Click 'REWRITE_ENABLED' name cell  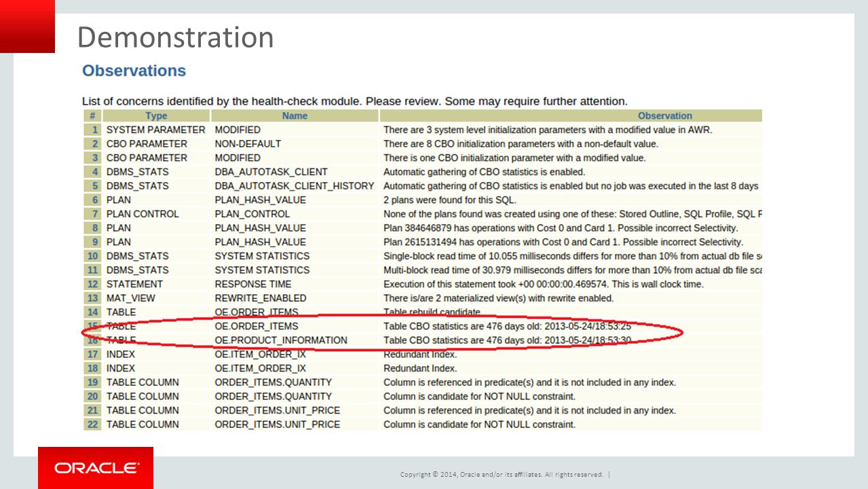[x=295, y=298]
